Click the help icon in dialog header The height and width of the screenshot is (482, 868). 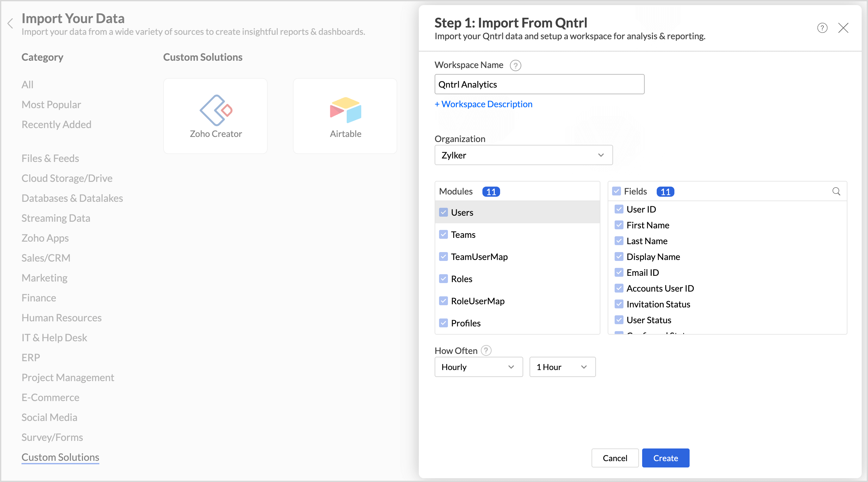pos(822,28)
